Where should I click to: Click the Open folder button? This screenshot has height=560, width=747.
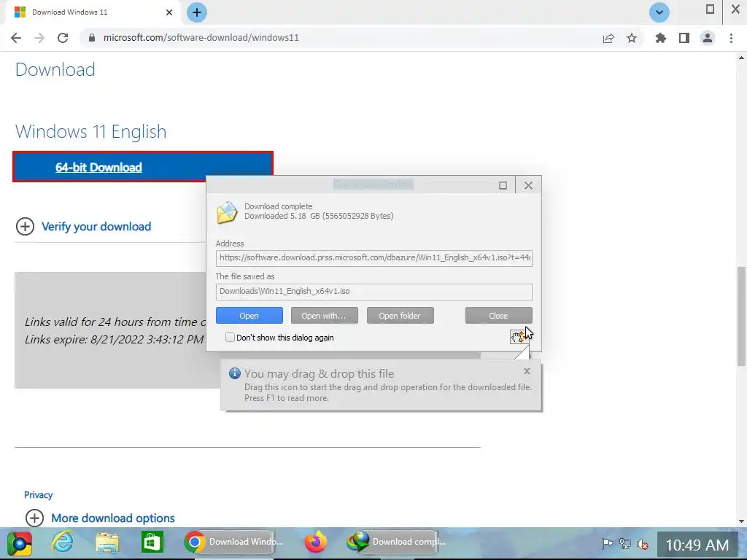click(x=400, y=315)
